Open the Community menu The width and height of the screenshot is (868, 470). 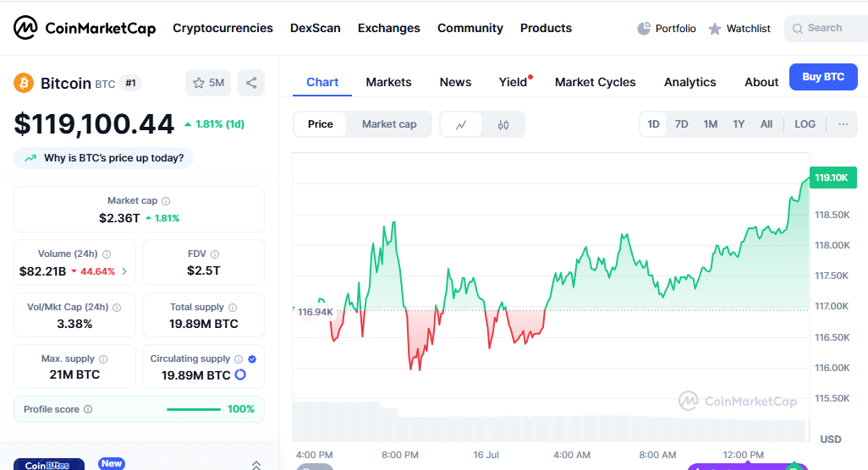470,28
